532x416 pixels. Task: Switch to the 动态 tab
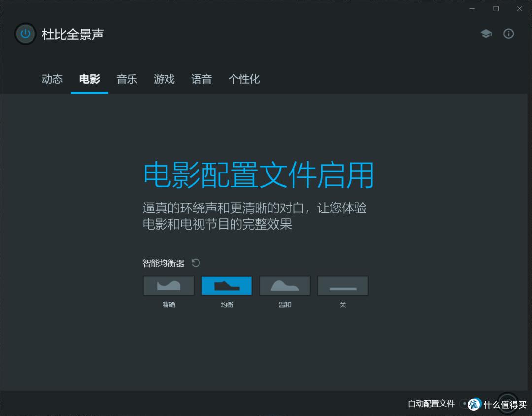[x=52, y=79]
